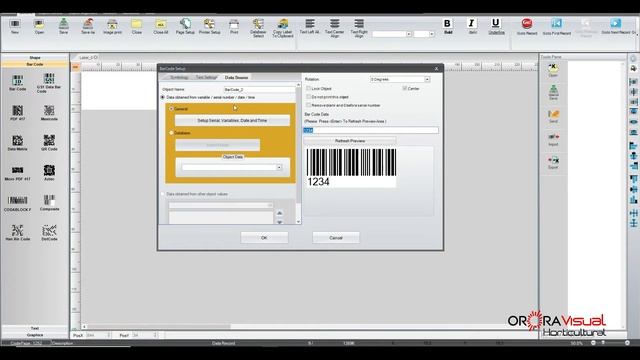This screenshot has width=640, height=360.
Task: Switch to the Symbology tab
Action: coord(178,77)
